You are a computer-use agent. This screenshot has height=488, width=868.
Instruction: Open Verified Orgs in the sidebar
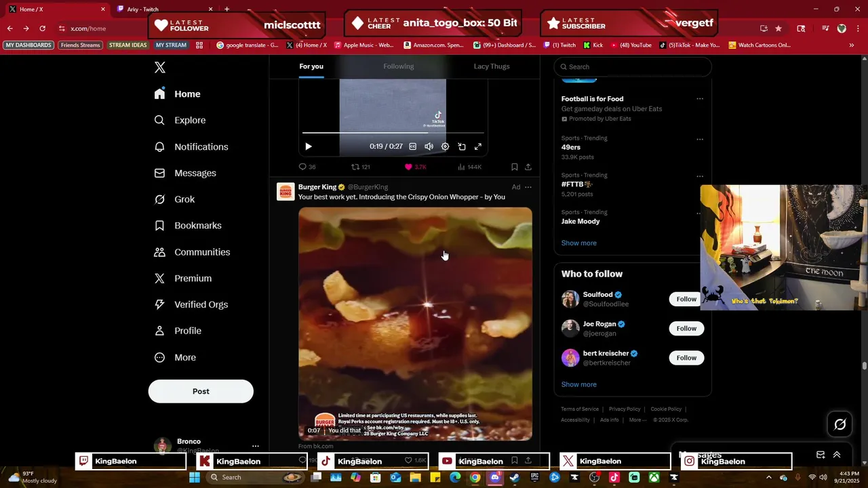click(191, 304)
